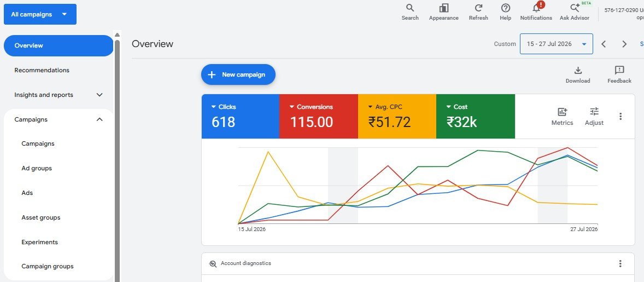Viewport: 644px width, 282px height.
Task: Go to next date range arrow
Action: (x=624, y=44)
